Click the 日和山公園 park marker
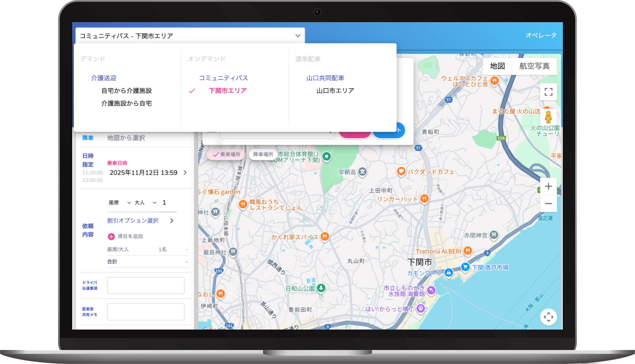This screenshot has height=364, width=635. point(321,288)
